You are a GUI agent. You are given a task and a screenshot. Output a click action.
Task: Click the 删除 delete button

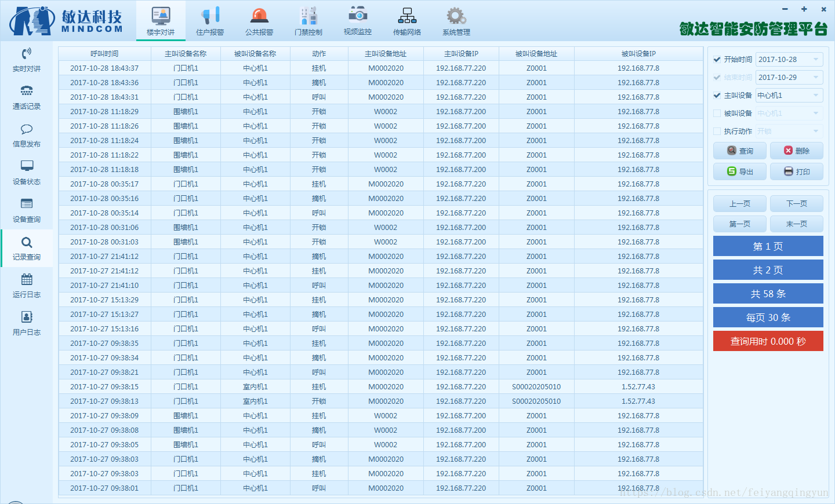(x=797, y=151)
